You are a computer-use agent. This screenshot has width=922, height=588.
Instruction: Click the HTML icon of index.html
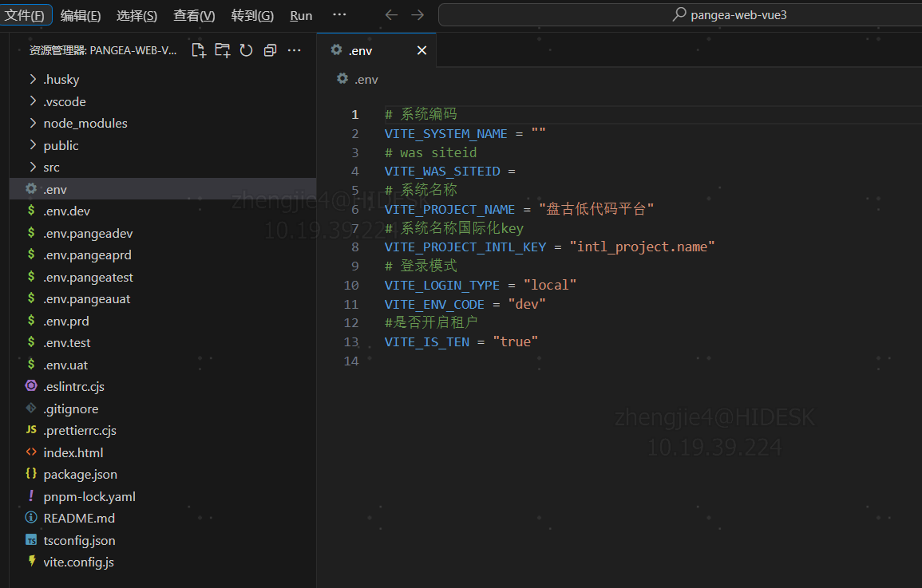click(x=31, y=452)
